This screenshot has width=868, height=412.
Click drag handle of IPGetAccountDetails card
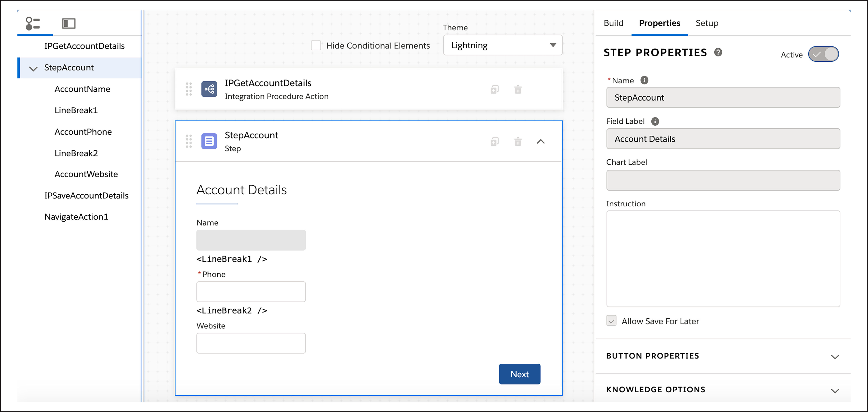click(x=189, y=89)
